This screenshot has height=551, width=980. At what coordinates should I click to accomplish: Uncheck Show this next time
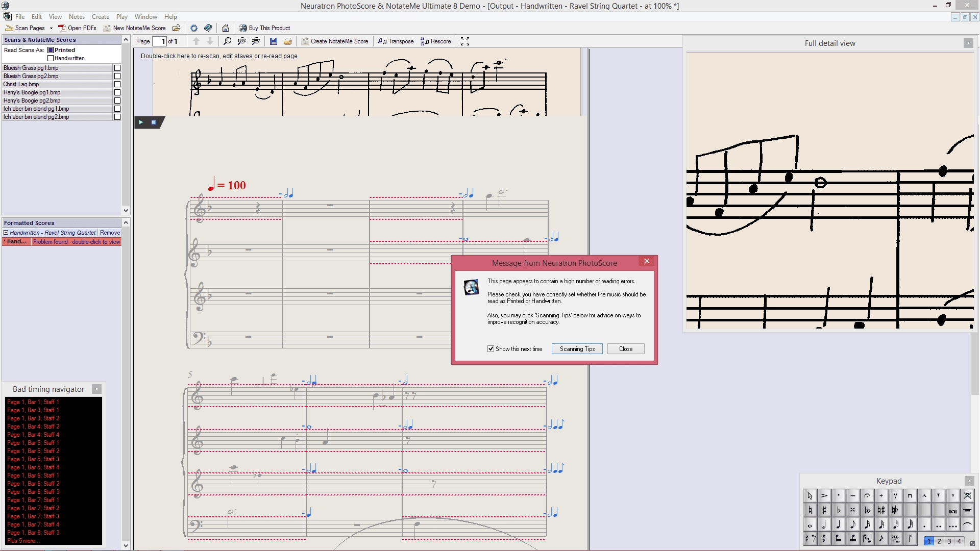click(x=491, y=349)
